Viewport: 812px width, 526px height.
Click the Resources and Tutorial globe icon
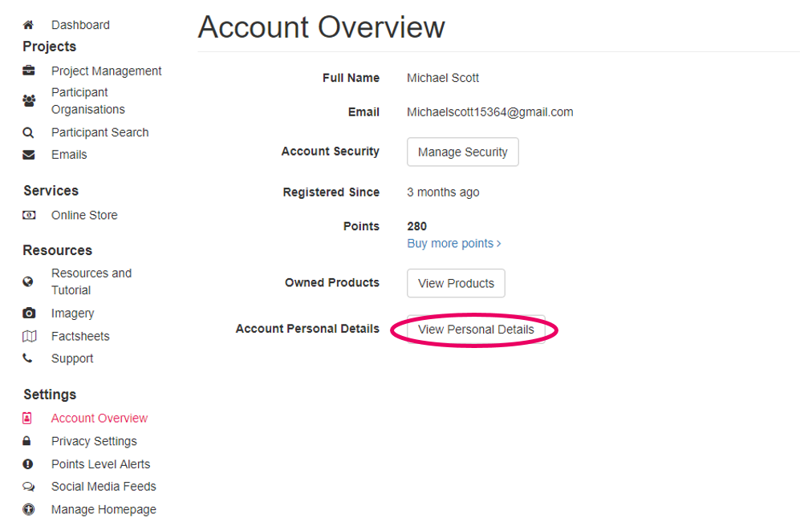(x=28, y=281)
